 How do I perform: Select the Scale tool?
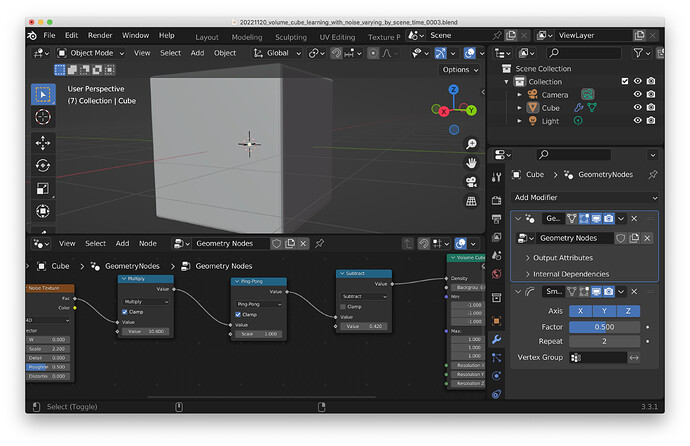click(x=43, y=189)
